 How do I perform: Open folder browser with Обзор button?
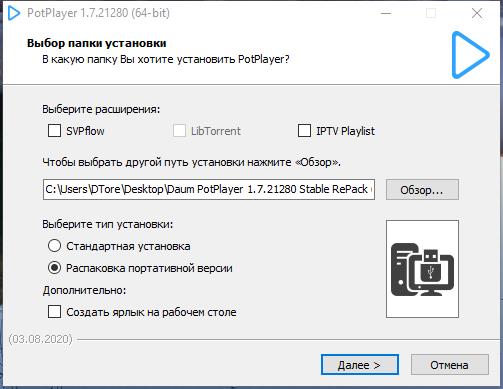(x=422, y=190)
